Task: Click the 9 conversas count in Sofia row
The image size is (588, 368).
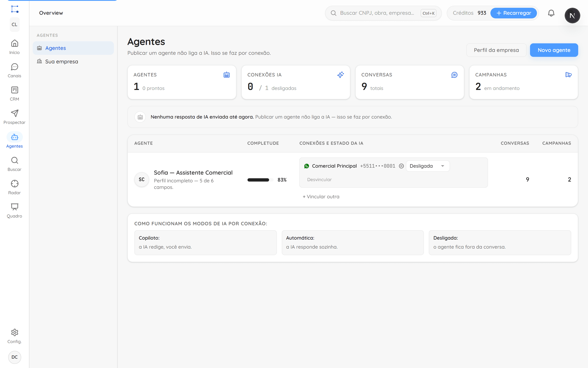Action: point(527,180)
